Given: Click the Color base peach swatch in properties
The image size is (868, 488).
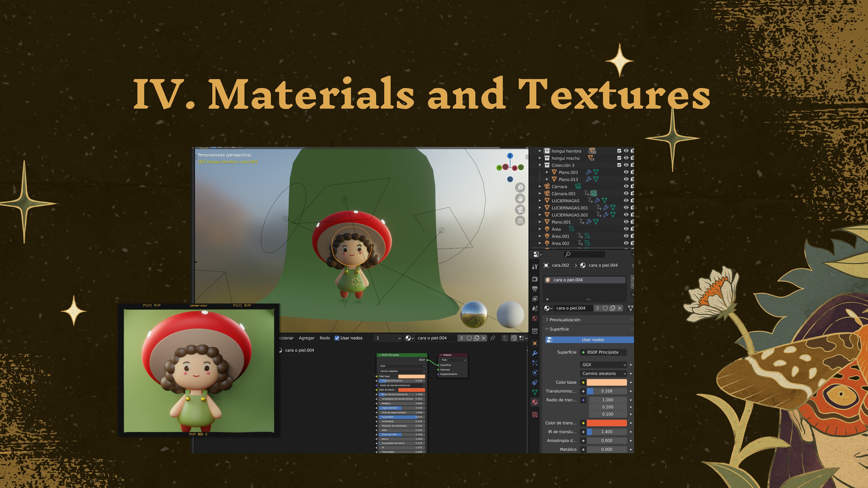Looking at the screenshot, I should (x=606, y=382).
